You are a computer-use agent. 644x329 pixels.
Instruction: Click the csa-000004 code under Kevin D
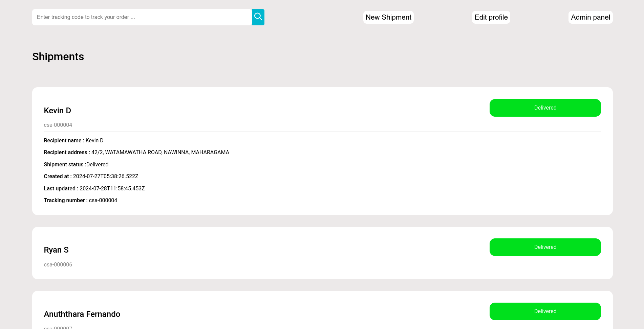(58, 125)
